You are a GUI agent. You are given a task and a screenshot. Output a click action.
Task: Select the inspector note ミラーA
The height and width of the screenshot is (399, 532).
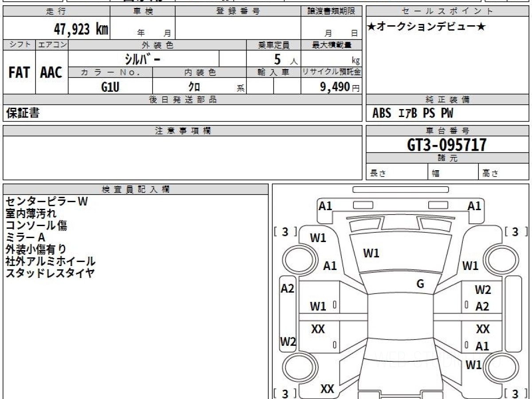tap(25, 237)
